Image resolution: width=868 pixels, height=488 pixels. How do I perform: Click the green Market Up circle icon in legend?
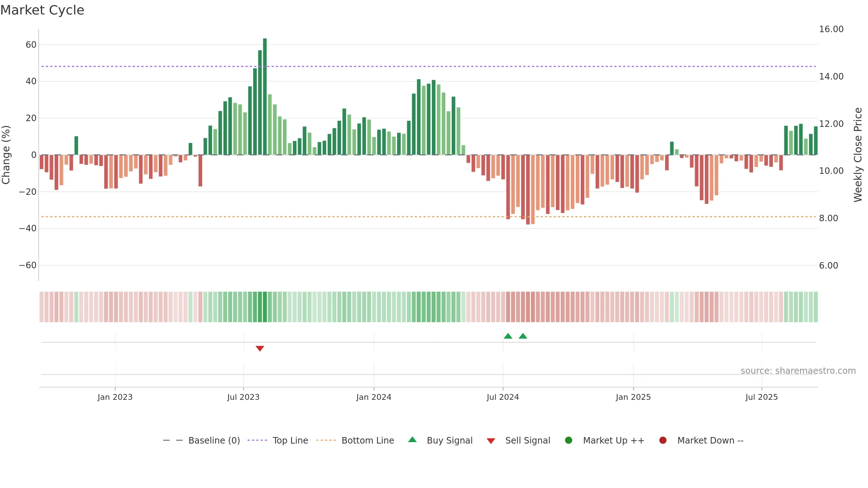[569, 440]
